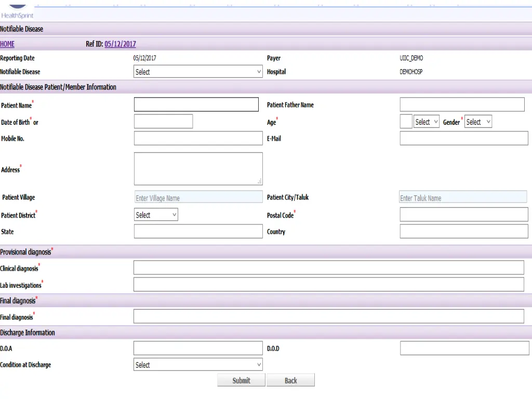532x399 pixels.
Task: Click the Mobile No. input field
Action: (x=198, y=138)
